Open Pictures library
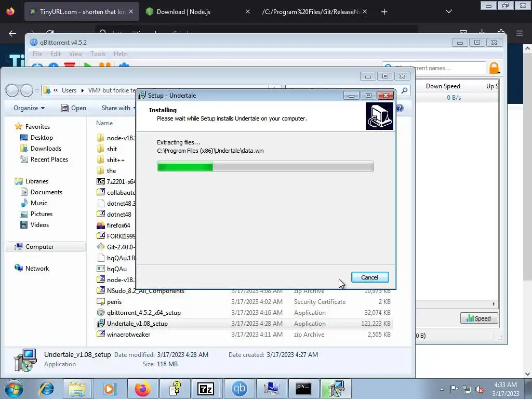This screenshot has height=399, width=532. point(42,214)
